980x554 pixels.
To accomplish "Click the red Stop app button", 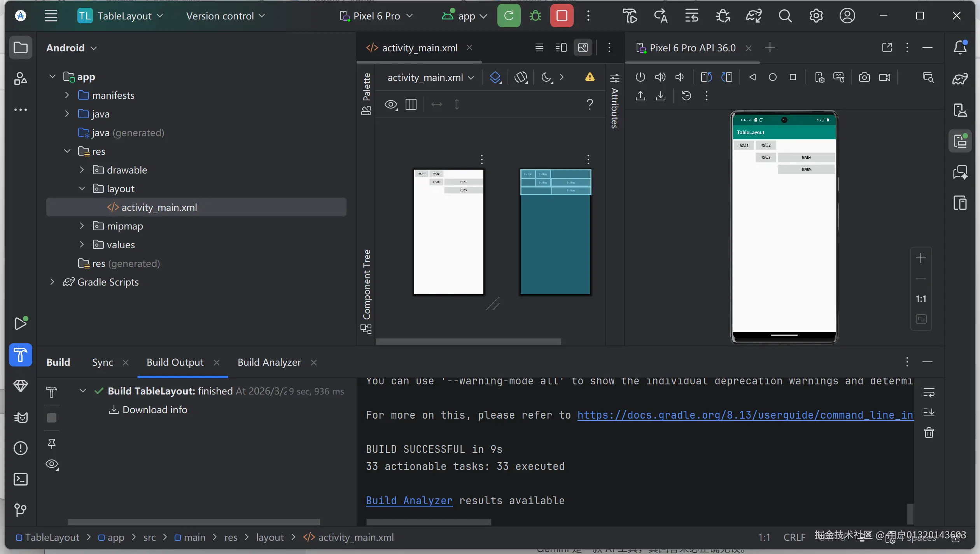I will (562, 16).
